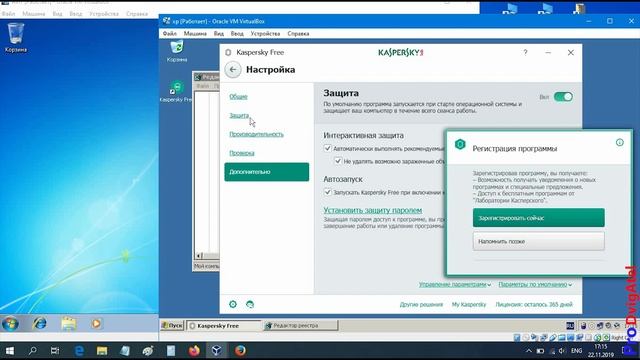Open Kaspersky help question mark
Viewport: 640px width, 360px height.
[x=525, y=52]
